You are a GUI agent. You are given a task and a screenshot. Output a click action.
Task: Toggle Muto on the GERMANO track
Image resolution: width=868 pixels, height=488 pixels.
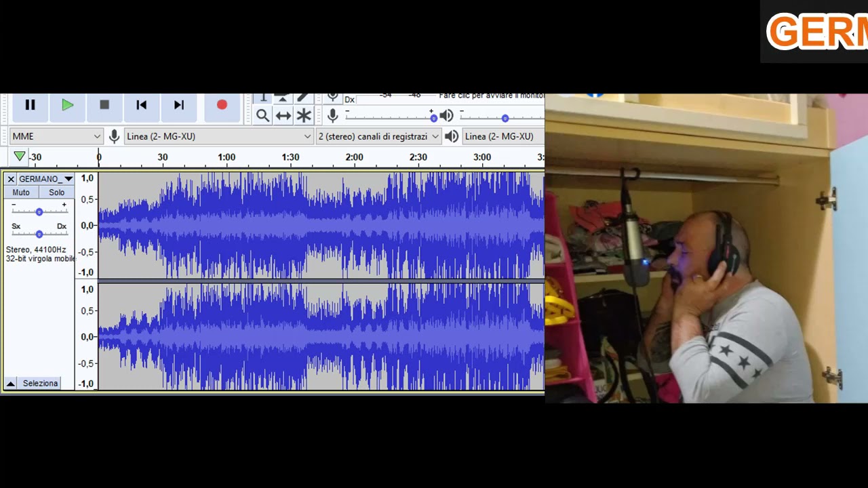[21, 192]
